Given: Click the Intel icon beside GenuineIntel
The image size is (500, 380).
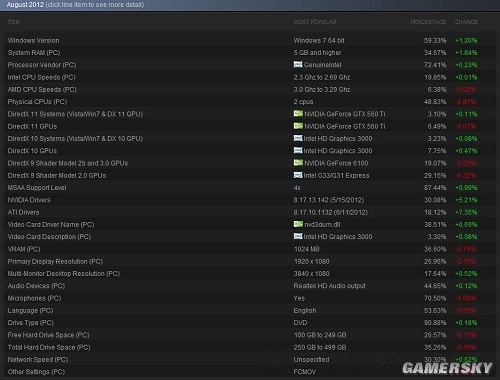Looking at the screenshot, I should tap(298, 64).
